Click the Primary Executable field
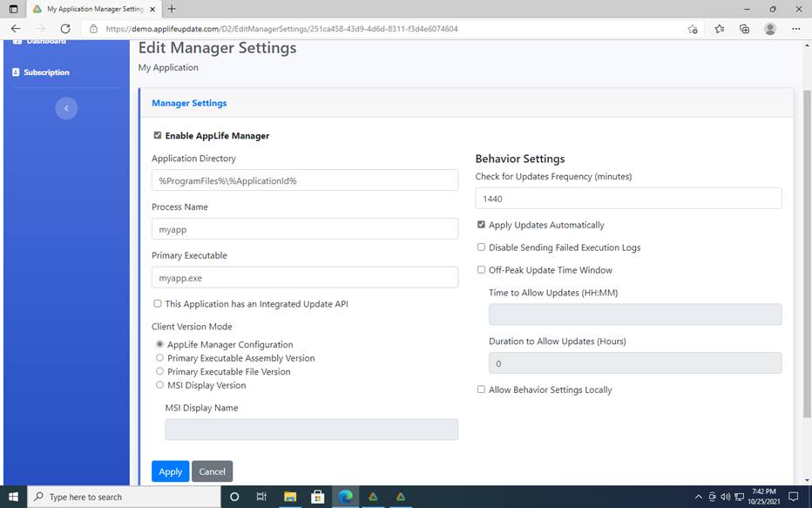 click(305, 278)
